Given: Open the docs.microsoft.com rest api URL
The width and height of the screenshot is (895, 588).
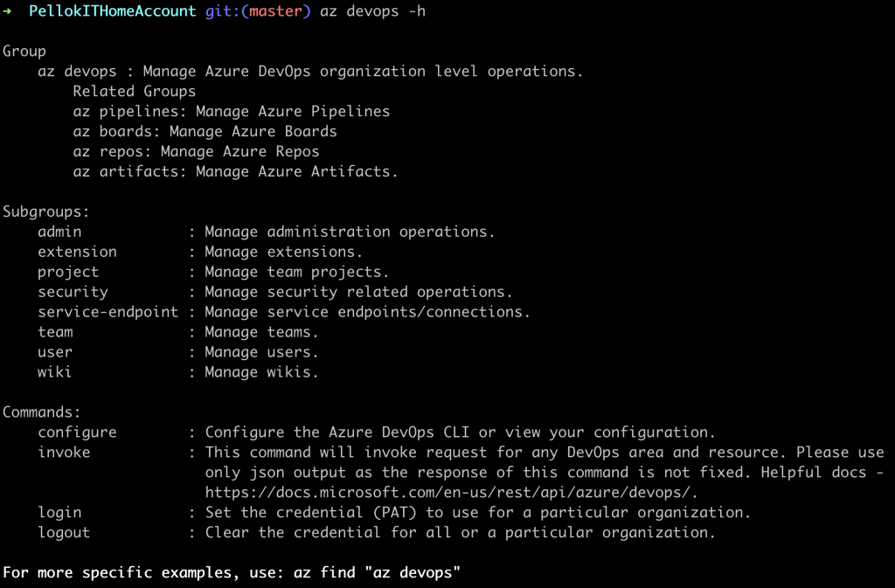Looking at the screenshot, I should (x=451, y=492).
